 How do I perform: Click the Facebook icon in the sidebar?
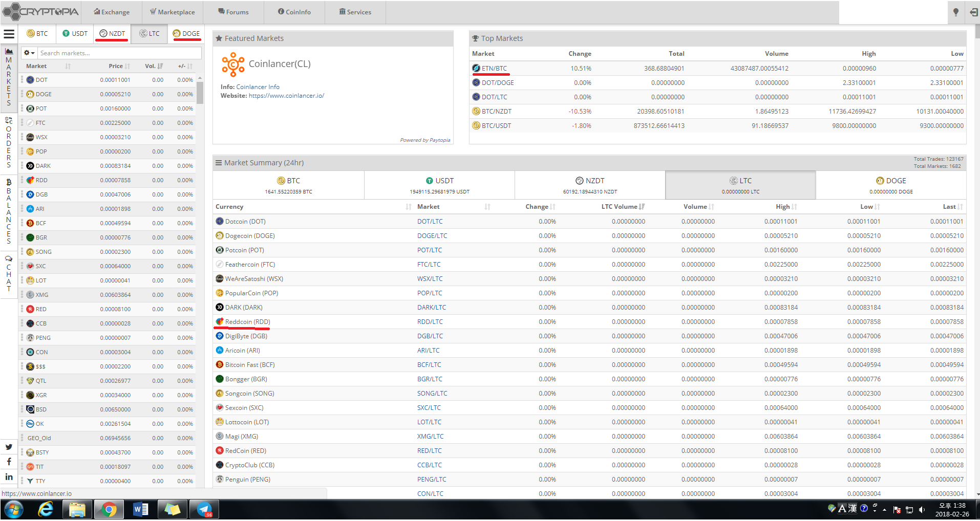pos(8,461)
